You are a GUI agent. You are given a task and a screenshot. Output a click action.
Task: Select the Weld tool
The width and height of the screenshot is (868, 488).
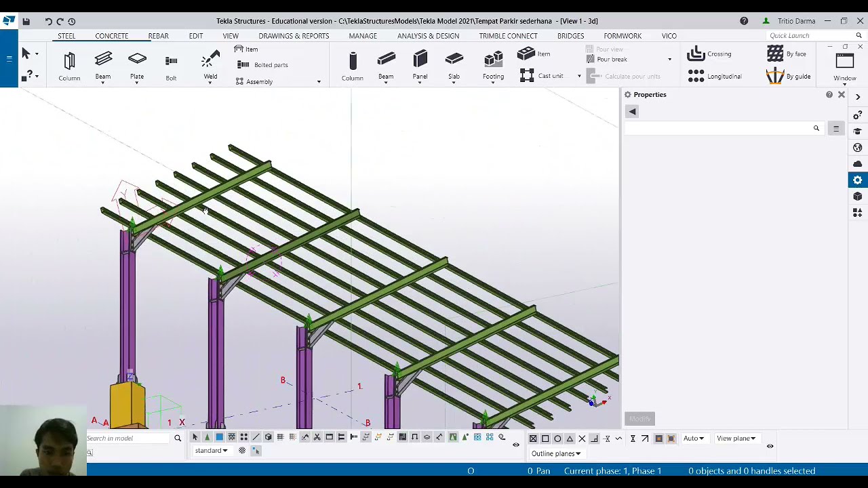210,66
